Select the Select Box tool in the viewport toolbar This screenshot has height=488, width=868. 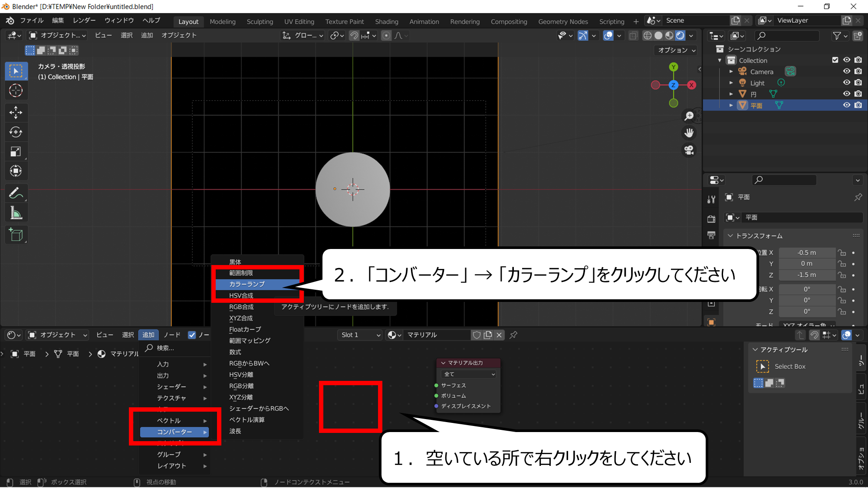tap(16, 71)
